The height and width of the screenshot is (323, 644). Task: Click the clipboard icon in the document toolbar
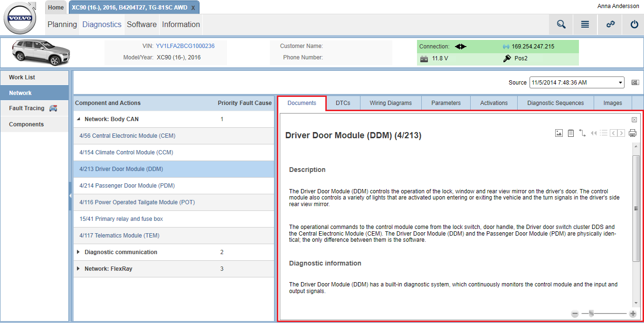tap(571, 133)
